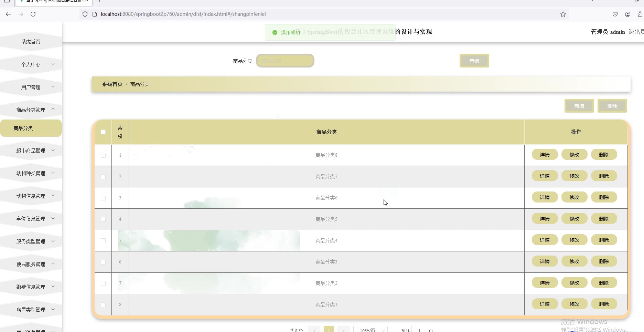The image size is (644, 332).
Task: Click 删除 for 商品分类8
Action: tap(604, 155)
